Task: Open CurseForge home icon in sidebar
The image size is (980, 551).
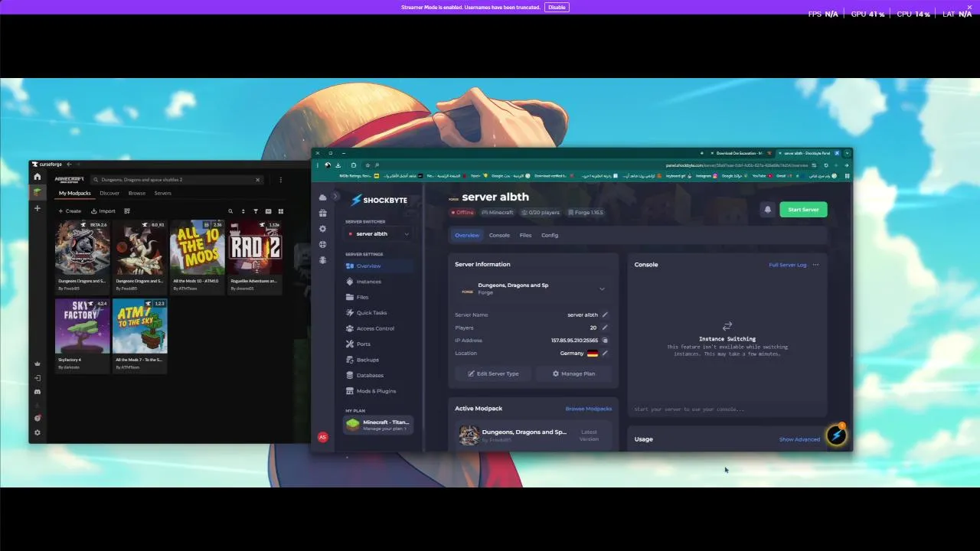Action: [37, 177]
